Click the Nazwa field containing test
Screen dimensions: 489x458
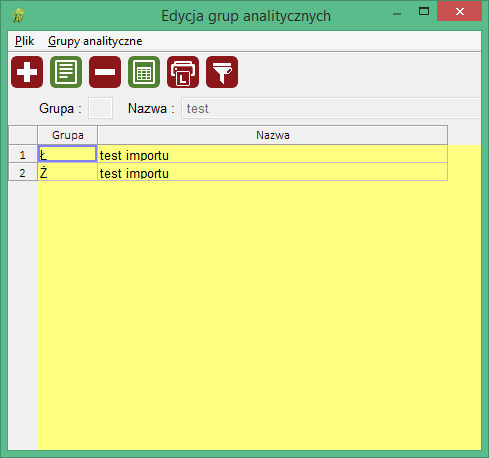(331, 108)
